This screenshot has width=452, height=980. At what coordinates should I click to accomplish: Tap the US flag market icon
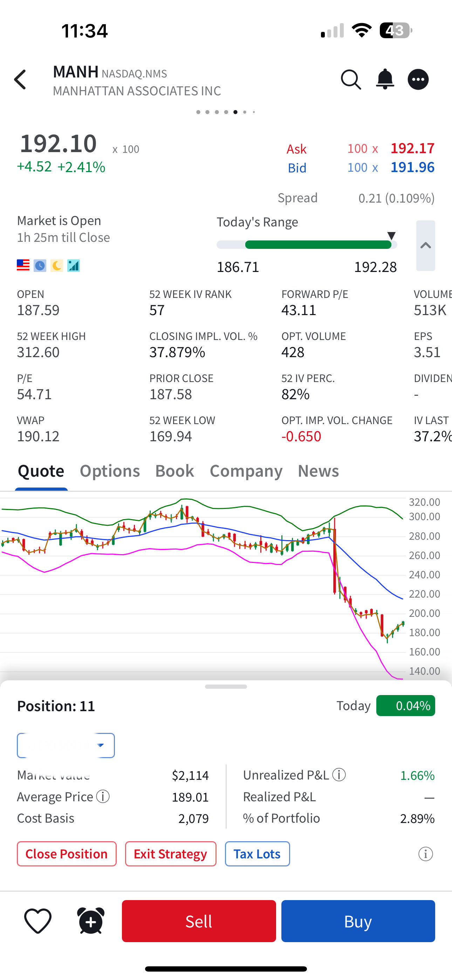23,265
